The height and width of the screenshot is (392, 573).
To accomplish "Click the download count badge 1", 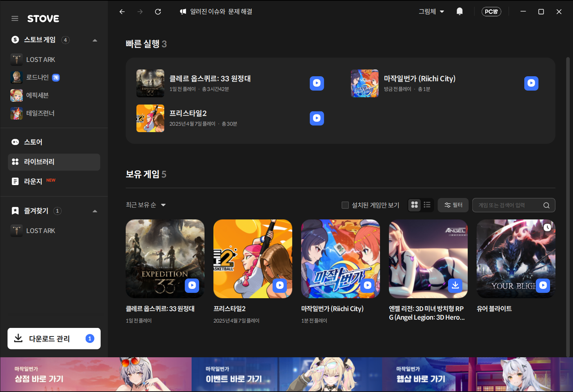I will click(x=90, y=338).
